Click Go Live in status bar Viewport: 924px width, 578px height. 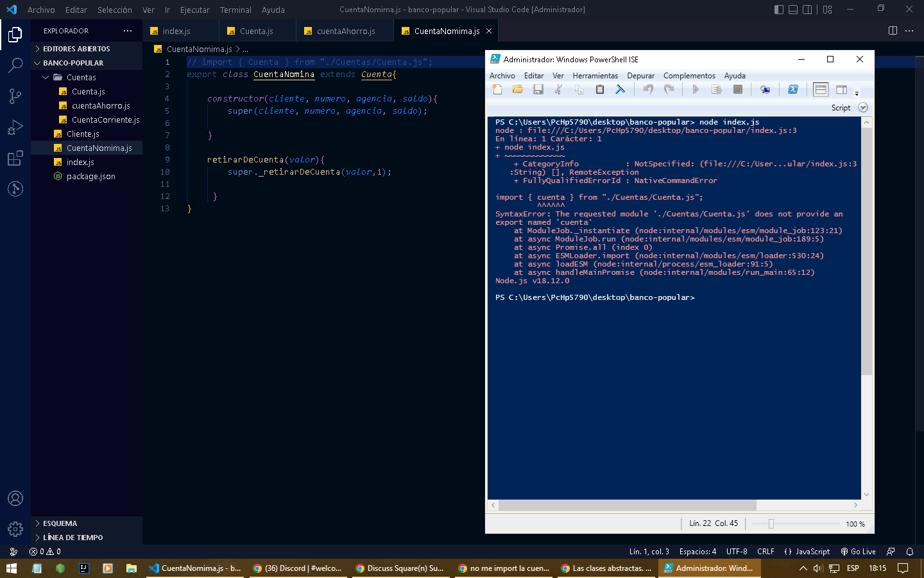[858, 552]
